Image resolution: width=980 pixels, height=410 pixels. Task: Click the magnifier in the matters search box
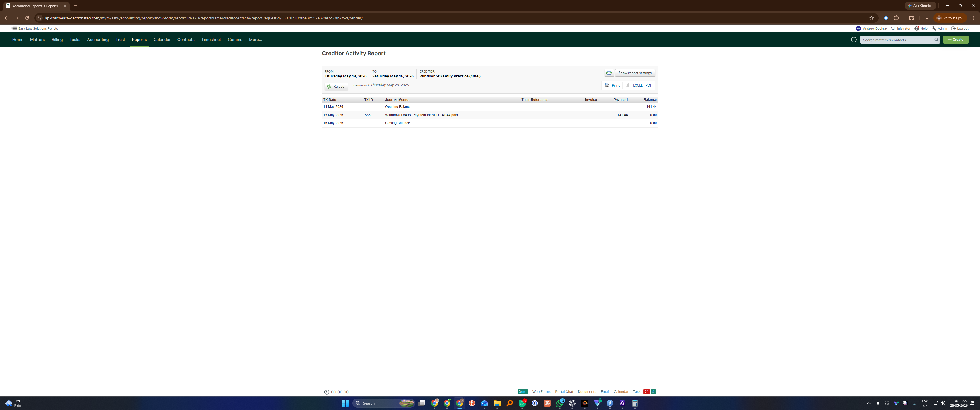(x=936, y=40)
